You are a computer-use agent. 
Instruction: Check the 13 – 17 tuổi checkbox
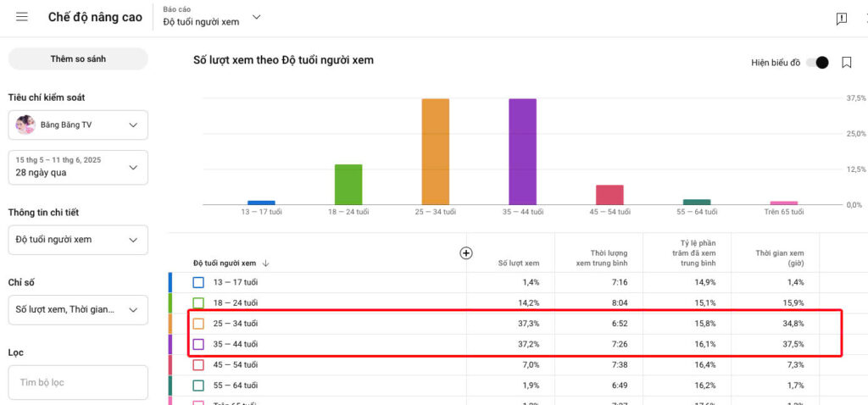[x=198, y=282]
